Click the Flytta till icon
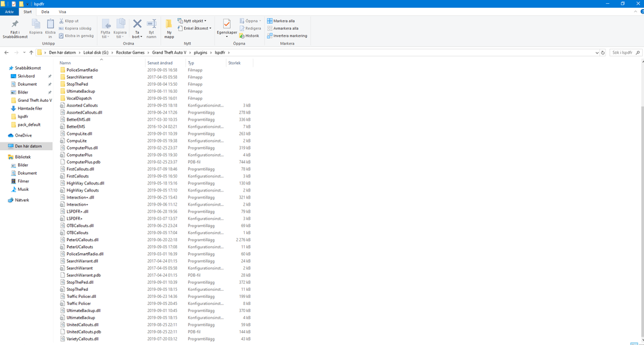This screenshot has width=644, height=345. click(106, 25)
